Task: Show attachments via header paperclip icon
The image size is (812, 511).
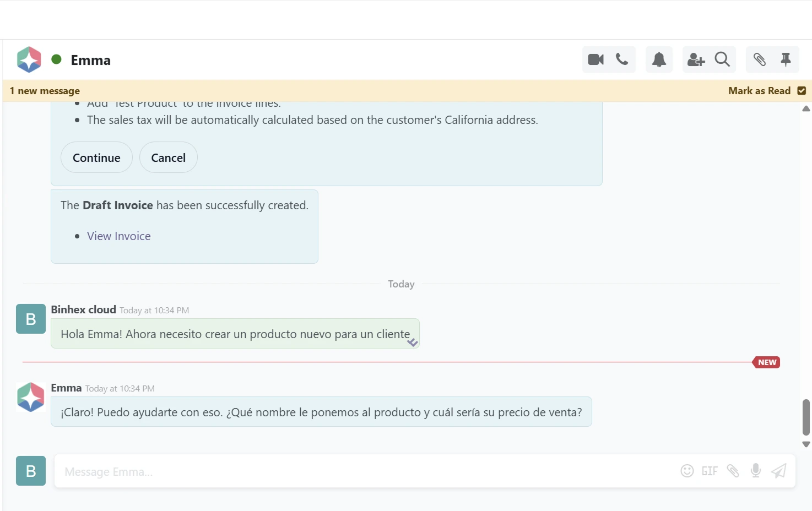Action: (x=760, y=59)
